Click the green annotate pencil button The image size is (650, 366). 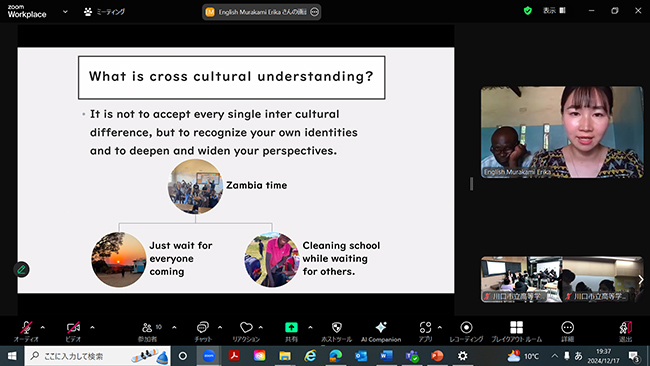22,270
